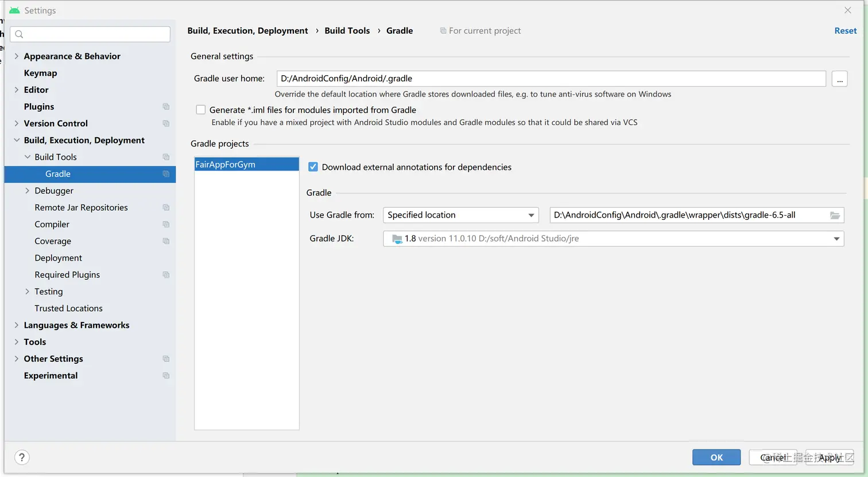Confirm settings with the OK button

tap(716, 457)
